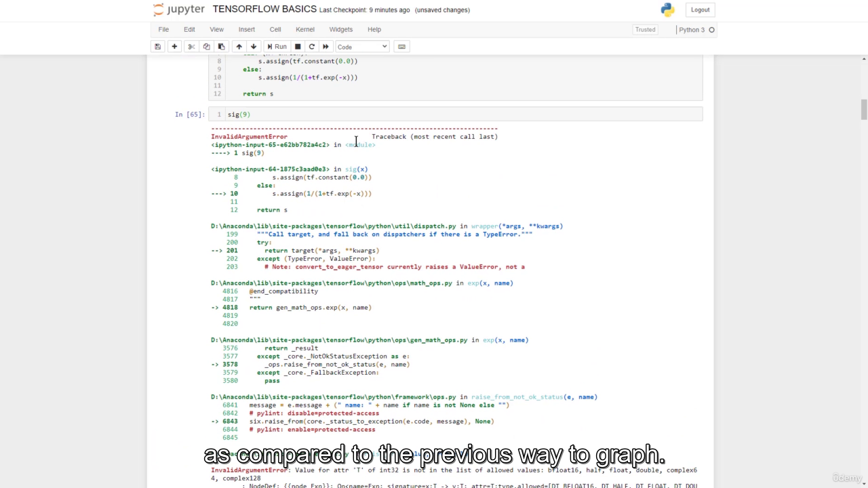Image resolution: width=868 pixels, height=488 pixels.
Task: Click the InvalidArgumentError heading in traceback
Action: click(x=249, y=136)
